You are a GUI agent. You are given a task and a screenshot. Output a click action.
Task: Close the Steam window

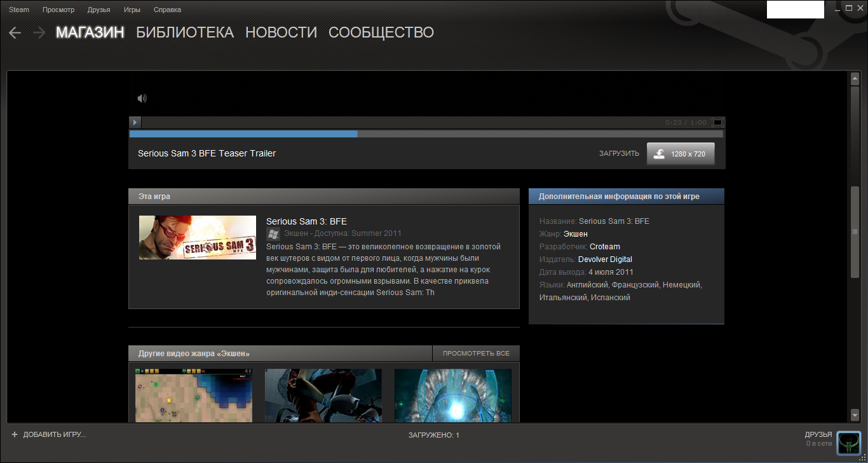click(x=860, y=8)
